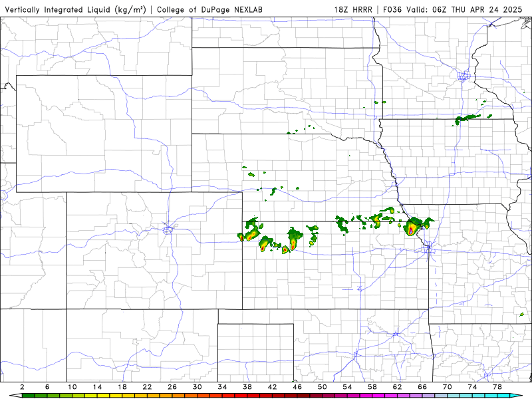
Task: Click the '6' value on the color scale
Action: [47, 387]
